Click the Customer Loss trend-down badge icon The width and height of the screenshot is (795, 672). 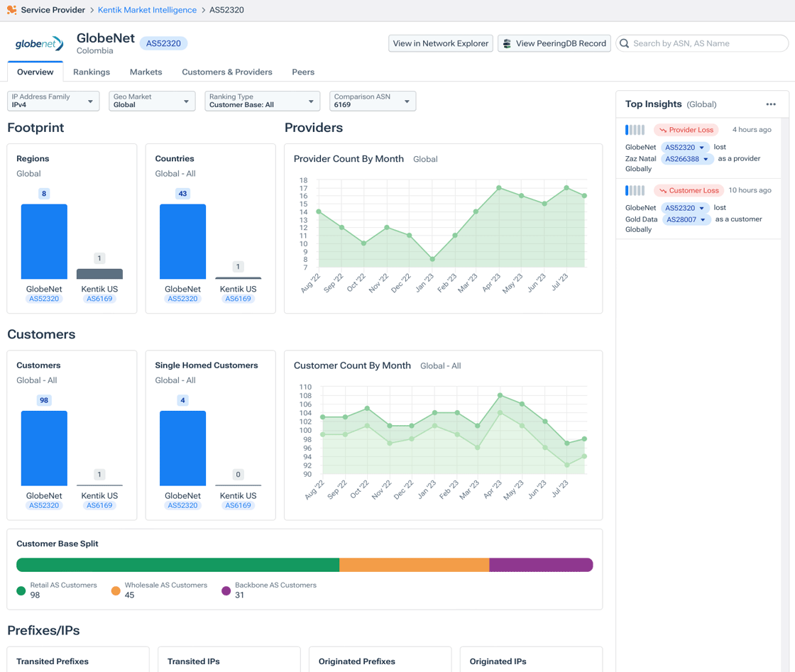[x=663, y=190]
